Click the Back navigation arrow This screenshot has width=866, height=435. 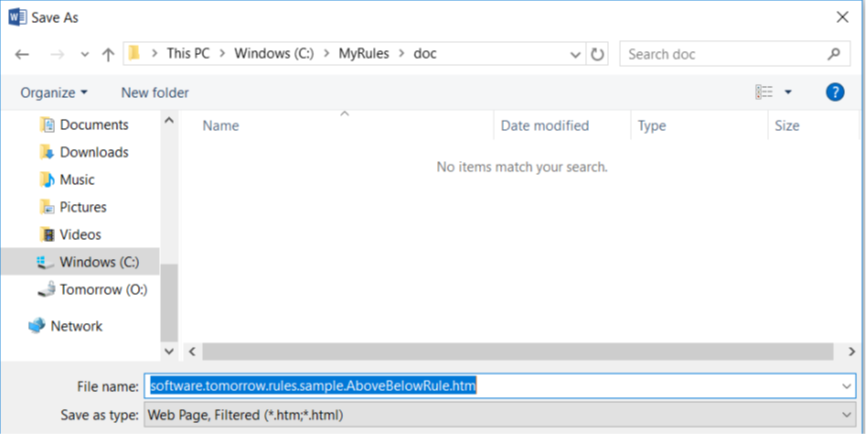pos(22,54)
